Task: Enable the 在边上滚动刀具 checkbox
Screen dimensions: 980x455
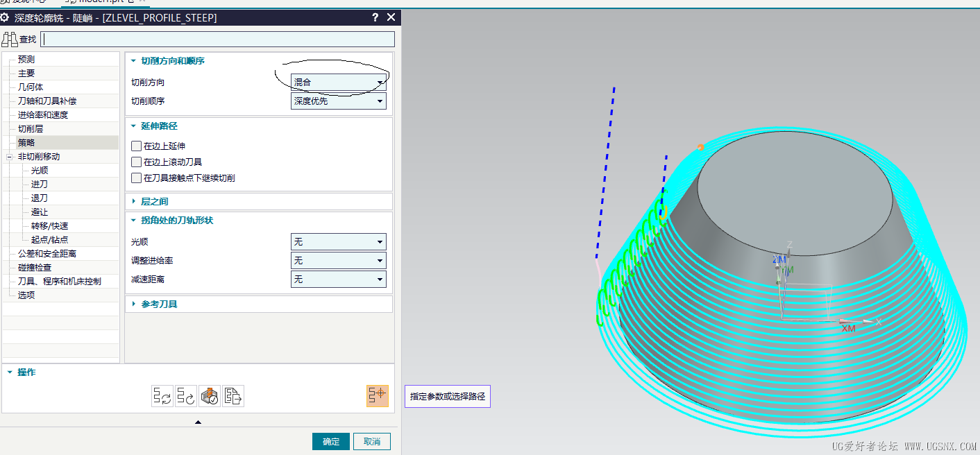Action: point(136,162)
